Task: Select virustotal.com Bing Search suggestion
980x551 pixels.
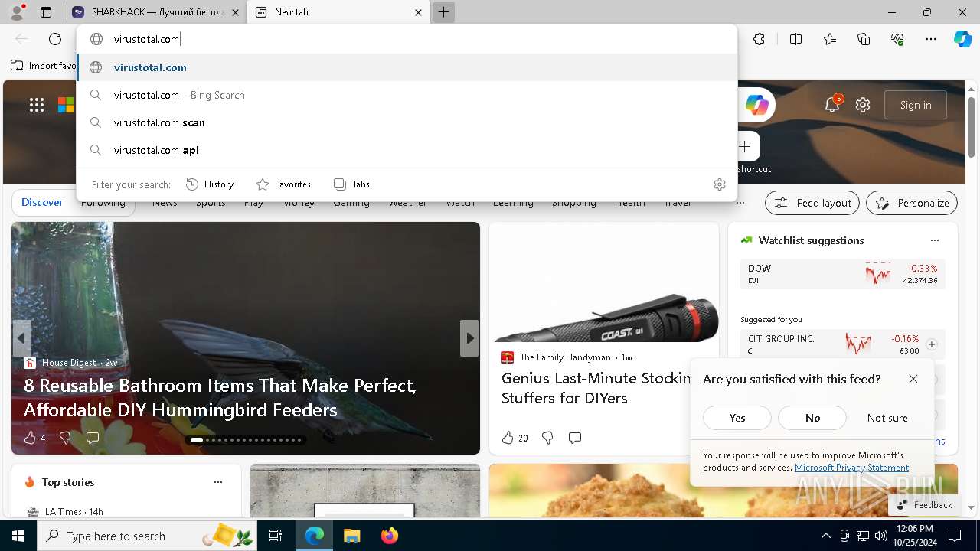Action: click(407, 95)
